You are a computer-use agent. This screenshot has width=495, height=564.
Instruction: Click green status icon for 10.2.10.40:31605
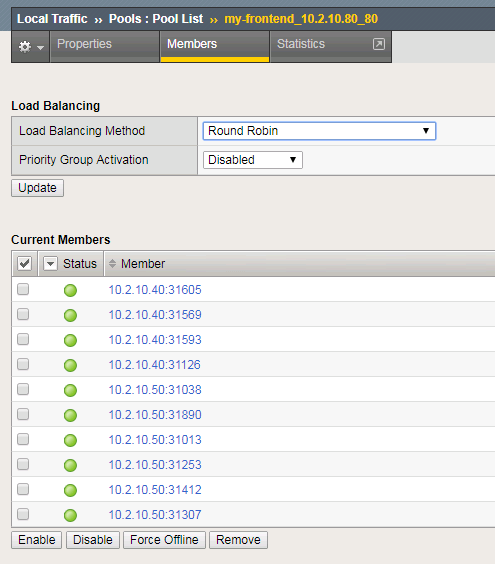point(70,290)
